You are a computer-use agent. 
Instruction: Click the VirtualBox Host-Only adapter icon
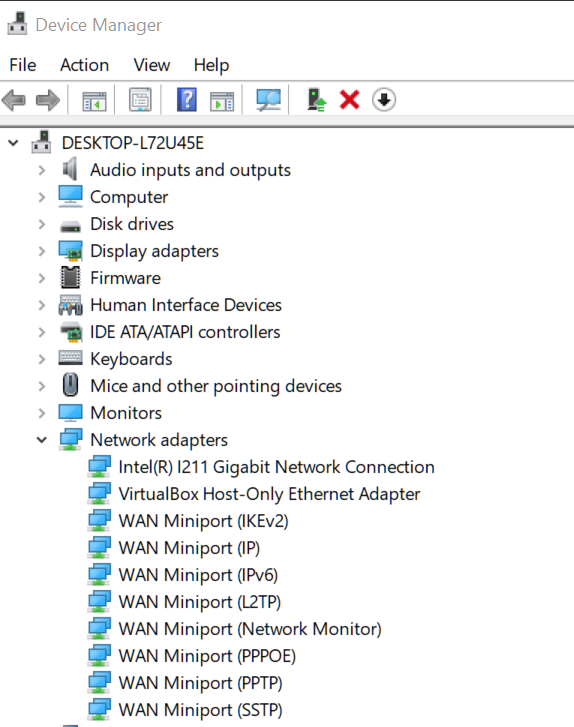point(99,493)
